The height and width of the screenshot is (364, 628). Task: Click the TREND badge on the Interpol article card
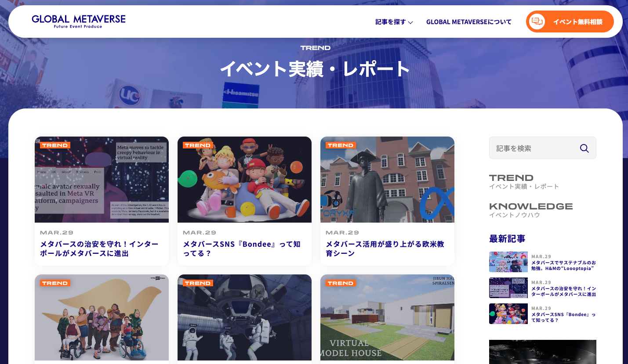coord(55,145)
